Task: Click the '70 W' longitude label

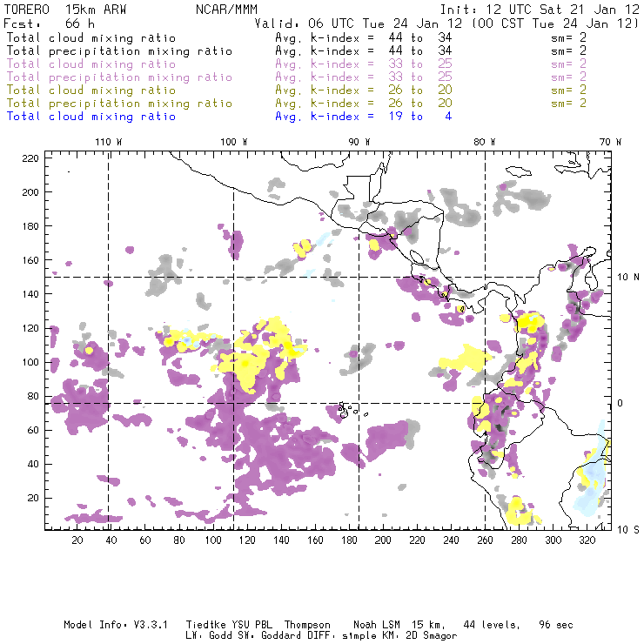Action: tap(610, 142)
